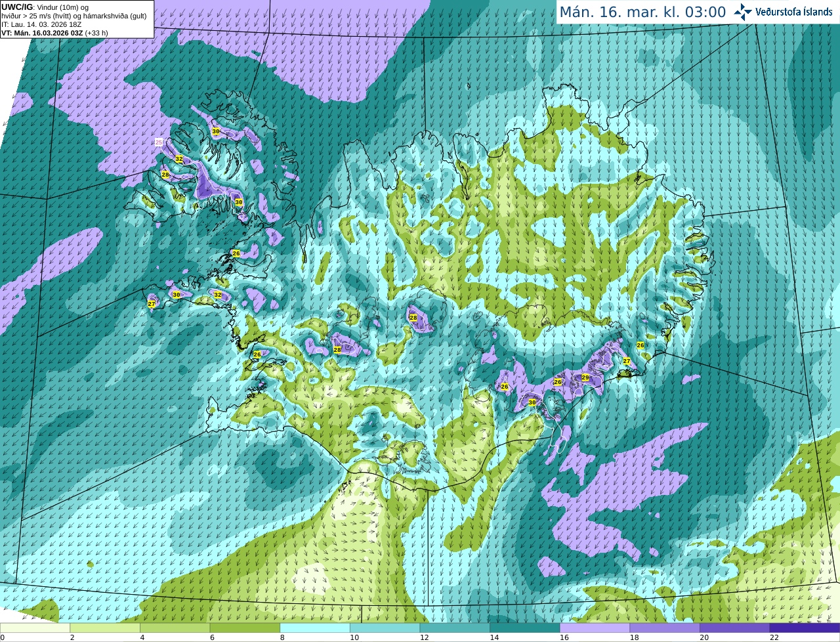Image resolution: width=840 pixels, height=642 pixels.
Task: Click the Veðurstofa Íslands logo emblem
Action: click(x=743, y=12)
